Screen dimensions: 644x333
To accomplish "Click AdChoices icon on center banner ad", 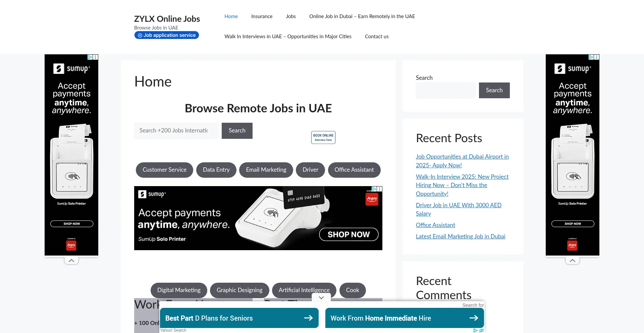I will (x=374, y=189).
